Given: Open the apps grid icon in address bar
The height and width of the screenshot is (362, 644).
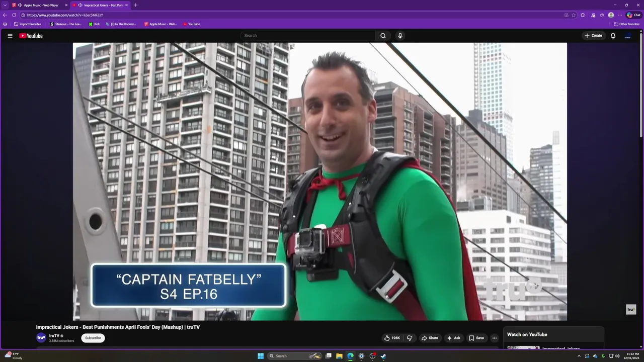Looking at the screenshot, I should tap(566, 15).
